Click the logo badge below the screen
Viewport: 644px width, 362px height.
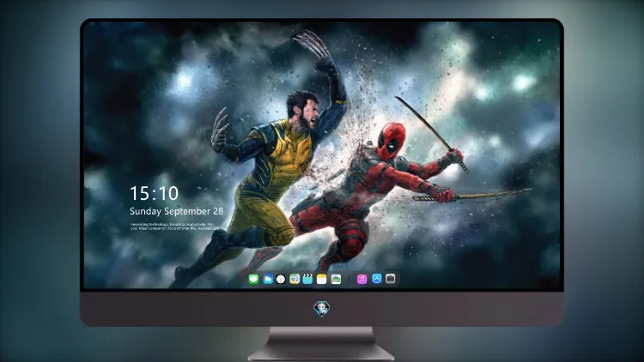click(x=322, y=309)
